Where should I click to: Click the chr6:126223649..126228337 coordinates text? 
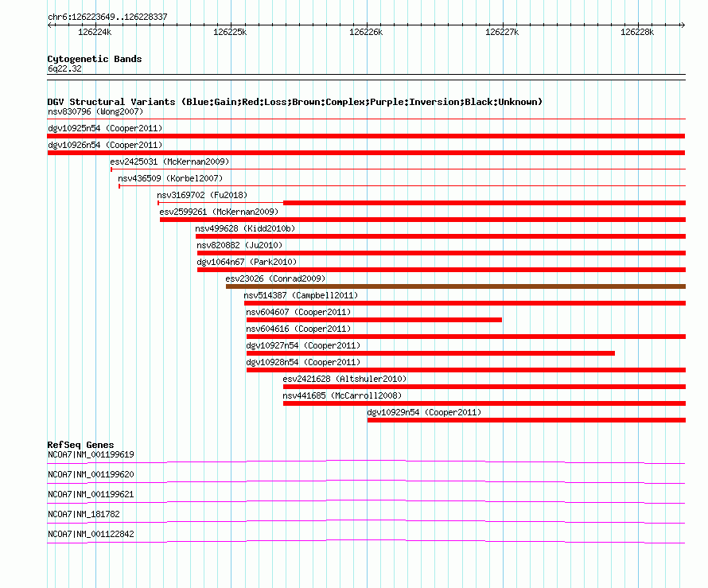coord(107,17)
